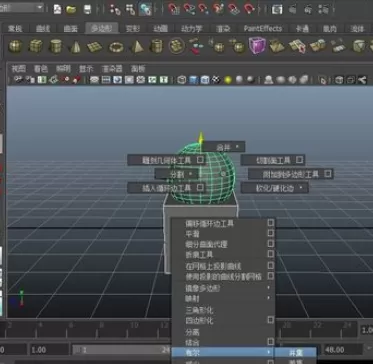Open option box for 附加到多边形工具

[328, 173]
